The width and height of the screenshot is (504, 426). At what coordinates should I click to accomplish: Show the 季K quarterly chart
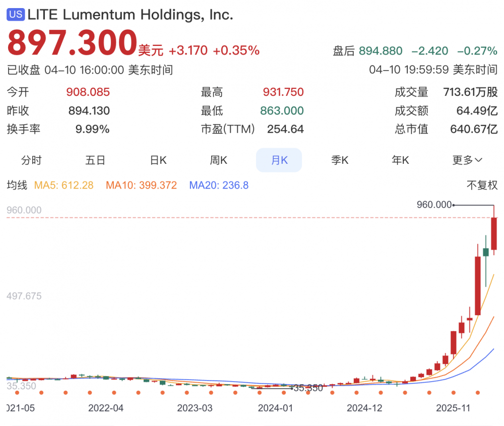click(x=340, y=160)
